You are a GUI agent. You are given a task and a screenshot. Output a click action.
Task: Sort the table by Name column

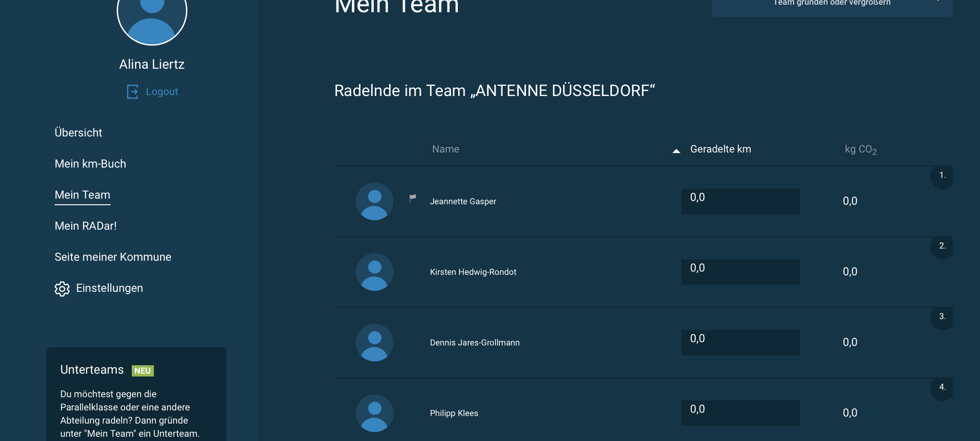click(445, 149)
